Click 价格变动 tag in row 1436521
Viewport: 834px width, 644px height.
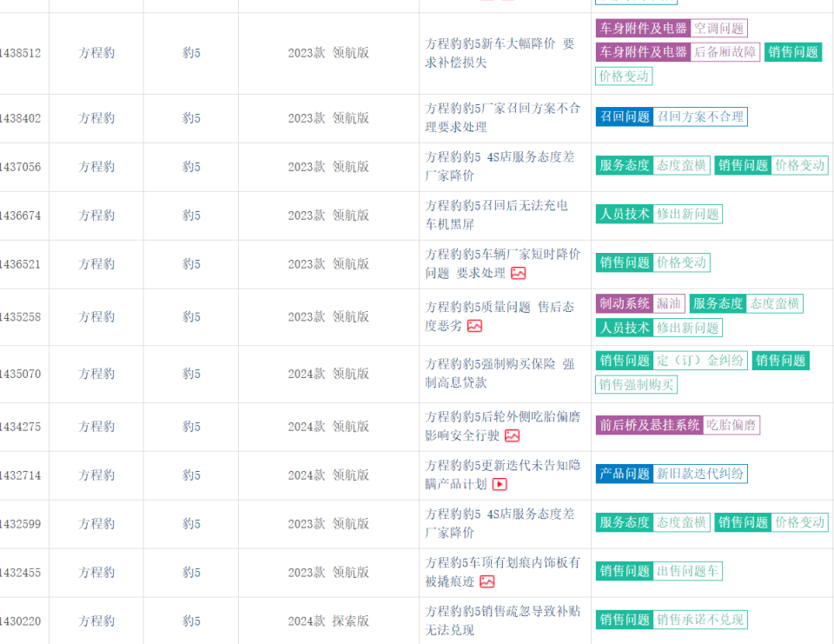pos(681,262)
